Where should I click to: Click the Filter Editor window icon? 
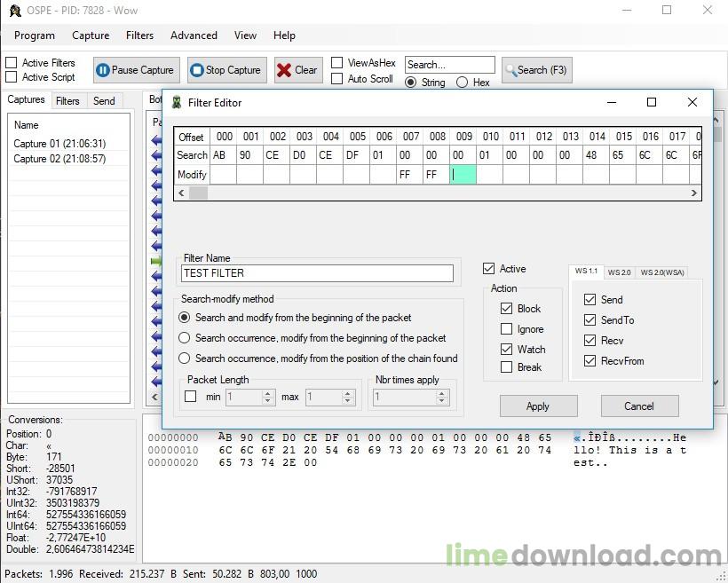[x=177, y=102]
